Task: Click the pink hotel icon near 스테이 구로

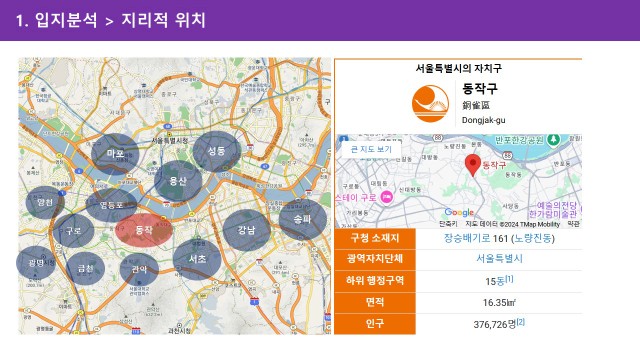Action: (x=387, y=197)
